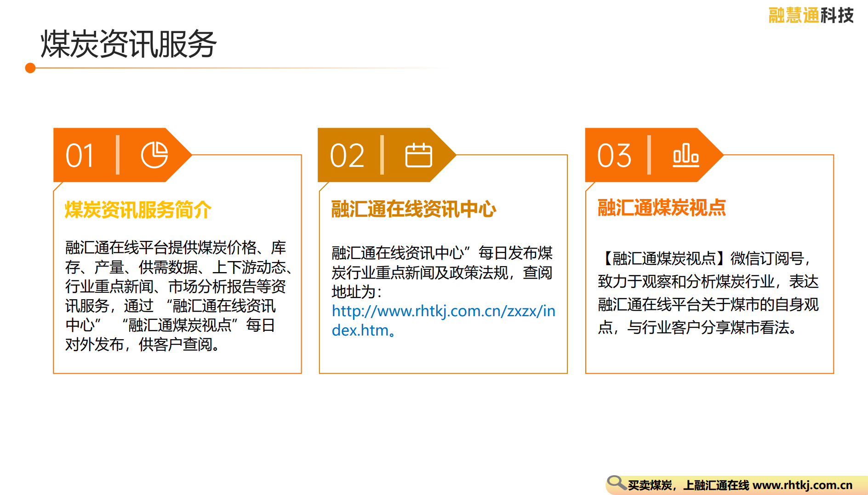
Task: Click the text 每日发布煤炭行业重点新闻及政策法规
Action: click(442, 263)
